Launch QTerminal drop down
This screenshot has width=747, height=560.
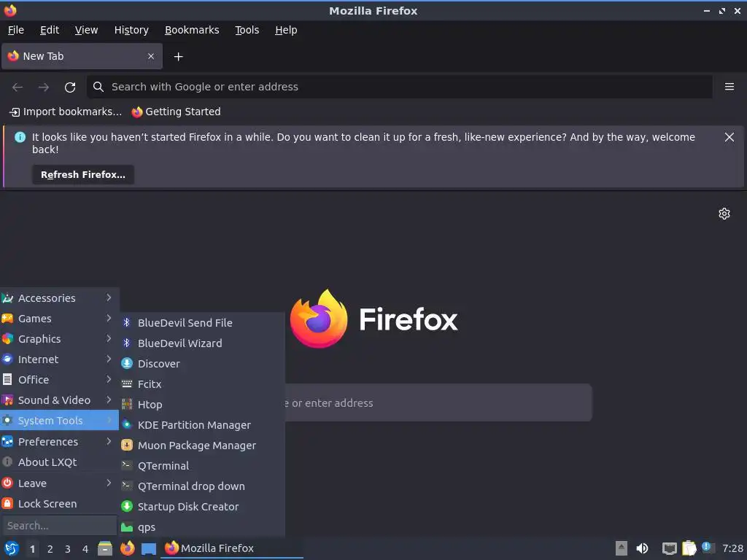pyautogui.click(x=202, y=486)
